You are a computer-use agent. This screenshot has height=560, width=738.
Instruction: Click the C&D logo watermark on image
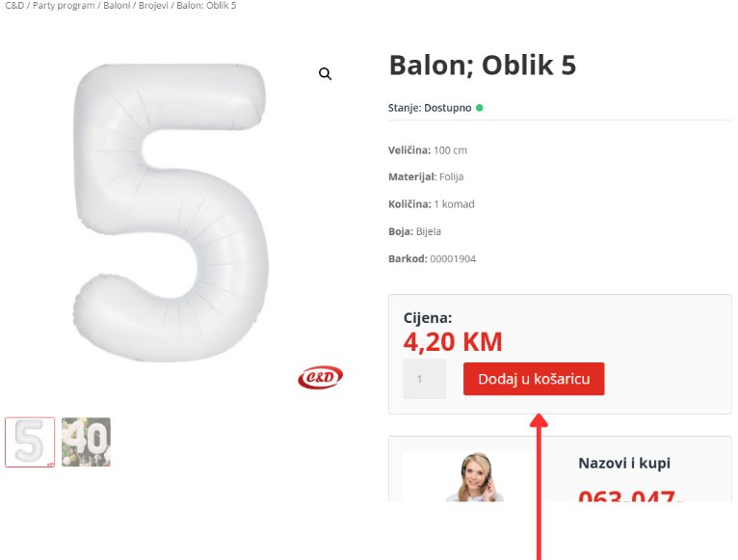[x=320, y=377]
